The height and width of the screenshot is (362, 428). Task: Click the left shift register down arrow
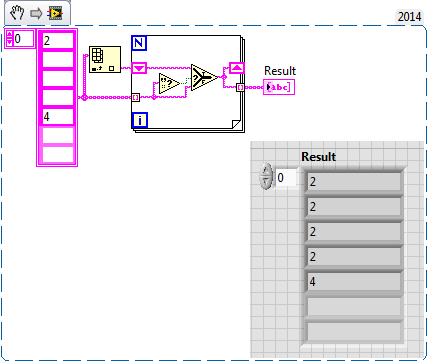coord(139,68)
